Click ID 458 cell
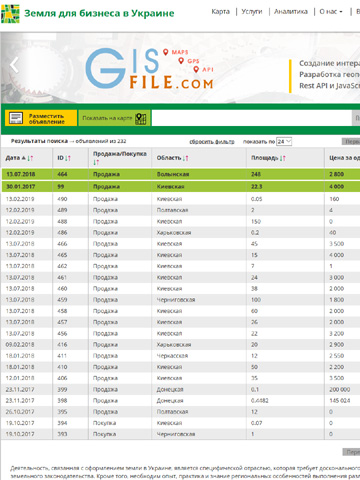This screenshot has height=480, width=360. [62, 311]
